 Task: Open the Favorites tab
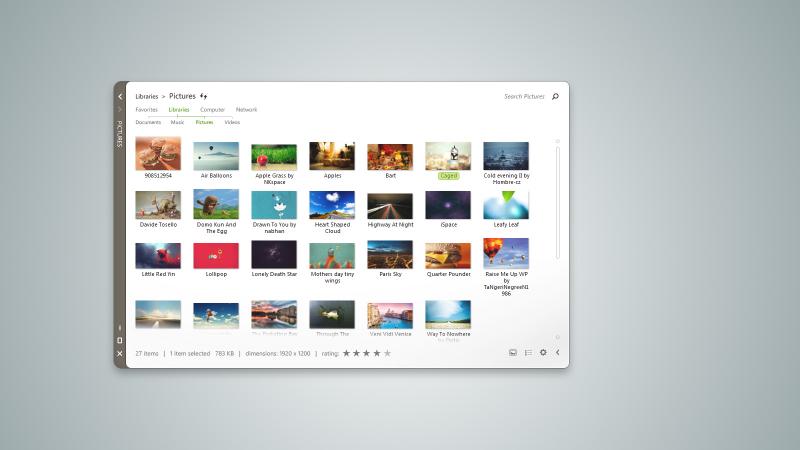coord(146,110)
